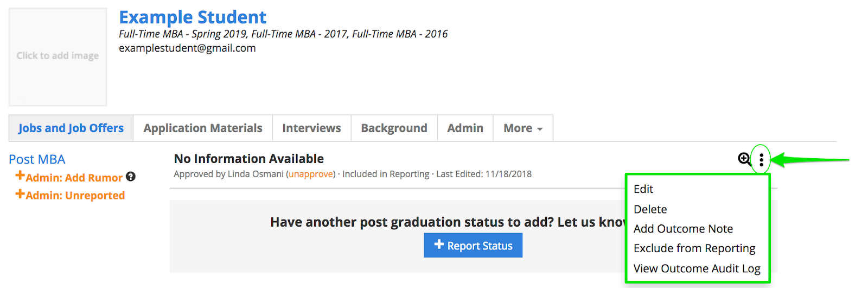Click the unapprove link
The image size is (868, 288).
pos(311,174)
